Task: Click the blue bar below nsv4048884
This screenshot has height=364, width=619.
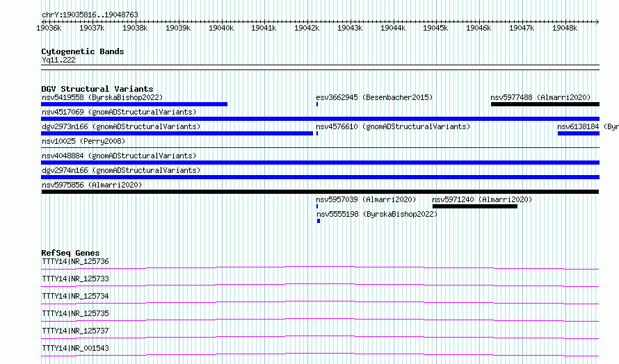Action: 320,163
